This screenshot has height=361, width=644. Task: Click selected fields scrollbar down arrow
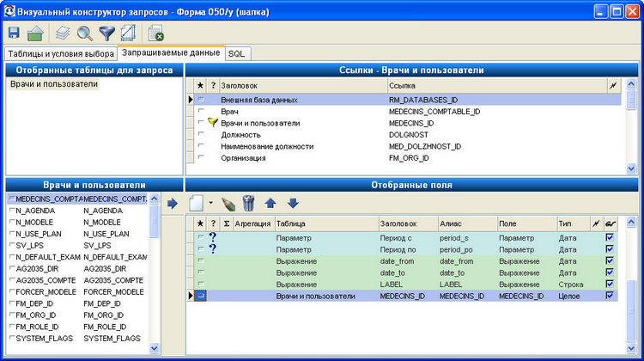coord(631,349)
